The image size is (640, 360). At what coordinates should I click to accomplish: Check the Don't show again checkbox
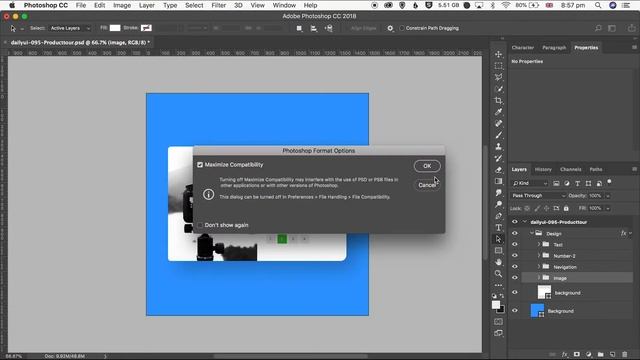(x=200, y=225)
